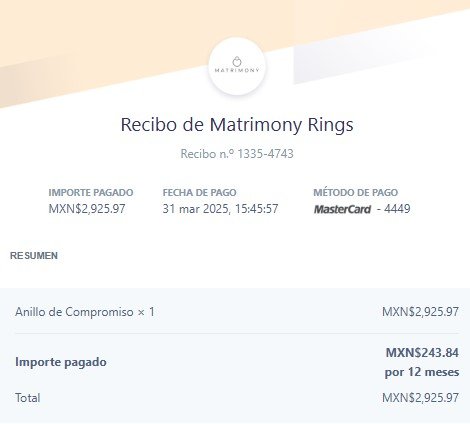Viewport: 470px width, 424px height.
Task: Click the por 12 meses installment text
Action: [422, 372]
